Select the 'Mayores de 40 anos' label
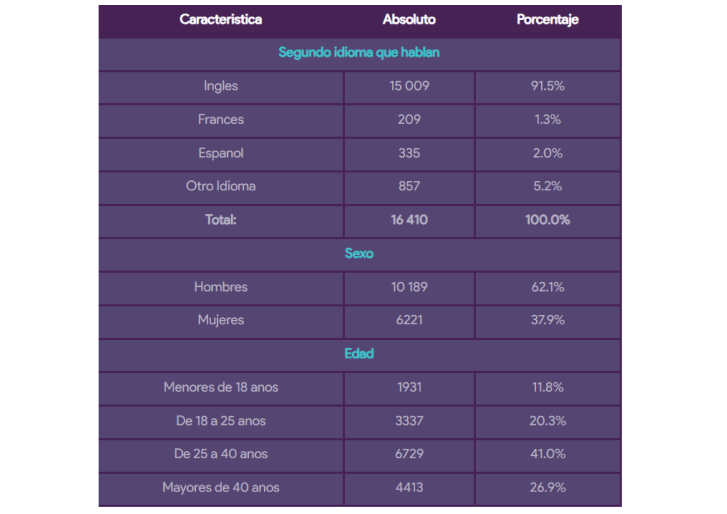727x514 pixels. pyautogui.click(x=221, y=488)
